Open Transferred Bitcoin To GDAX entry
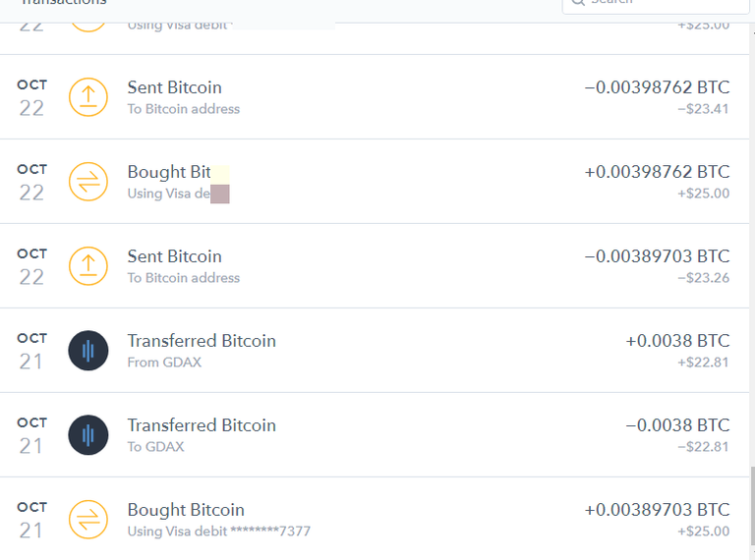The height and width of the screenshot is (560, 755). (x=375, y=435)
